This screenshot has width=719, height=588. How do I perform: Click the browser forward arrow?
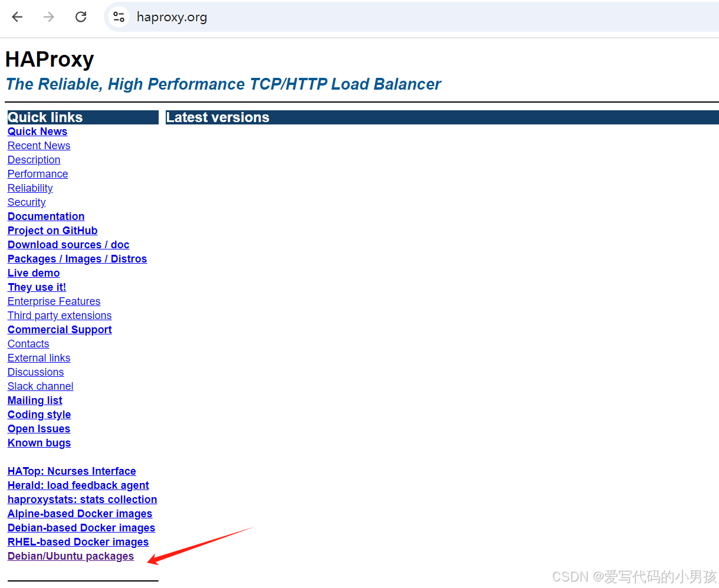click(x=49, y=17)
